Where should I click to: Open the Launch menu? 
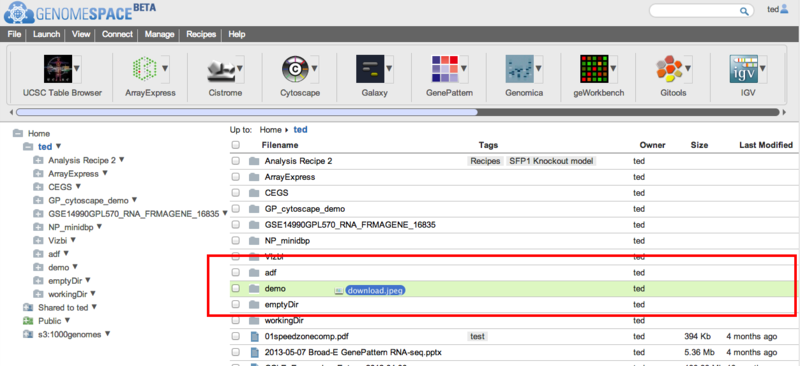click(x=46, y=34)
